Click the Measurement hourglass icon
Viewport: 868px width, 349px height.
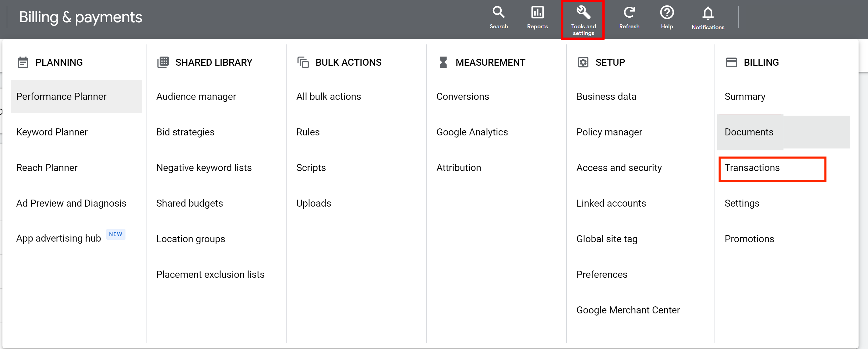pos(443,62)
